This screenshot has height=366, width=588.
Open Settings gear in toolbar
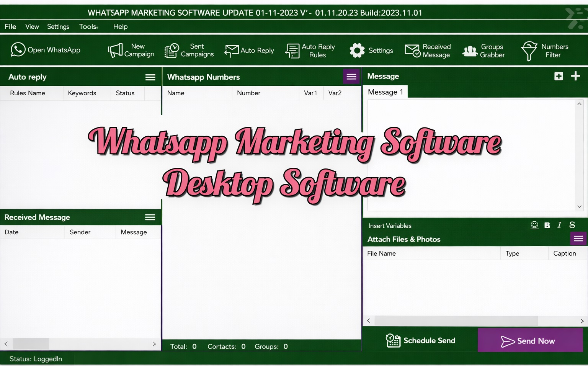click(371, 50)
